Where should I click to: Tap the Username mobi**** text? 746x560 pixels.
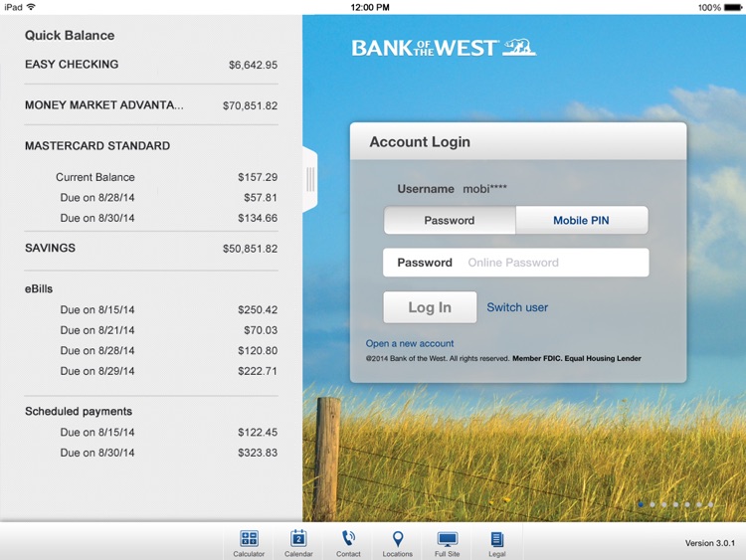452,189
